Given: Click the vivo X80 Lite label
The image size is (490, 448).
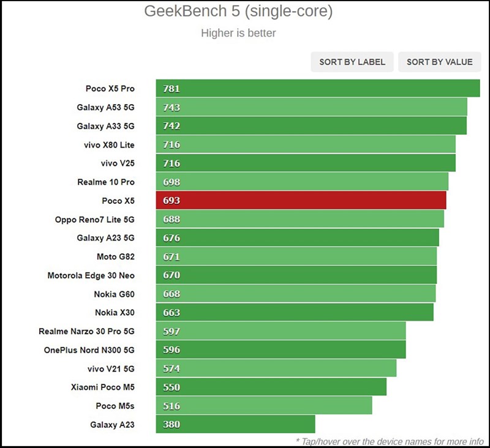Looking at the screenshot, I should tap(109, 145).
